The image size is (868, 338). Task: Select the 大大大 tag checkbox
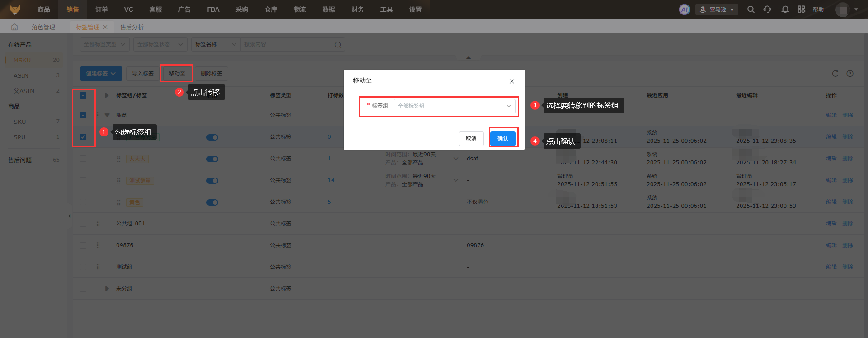coord(83,159)
